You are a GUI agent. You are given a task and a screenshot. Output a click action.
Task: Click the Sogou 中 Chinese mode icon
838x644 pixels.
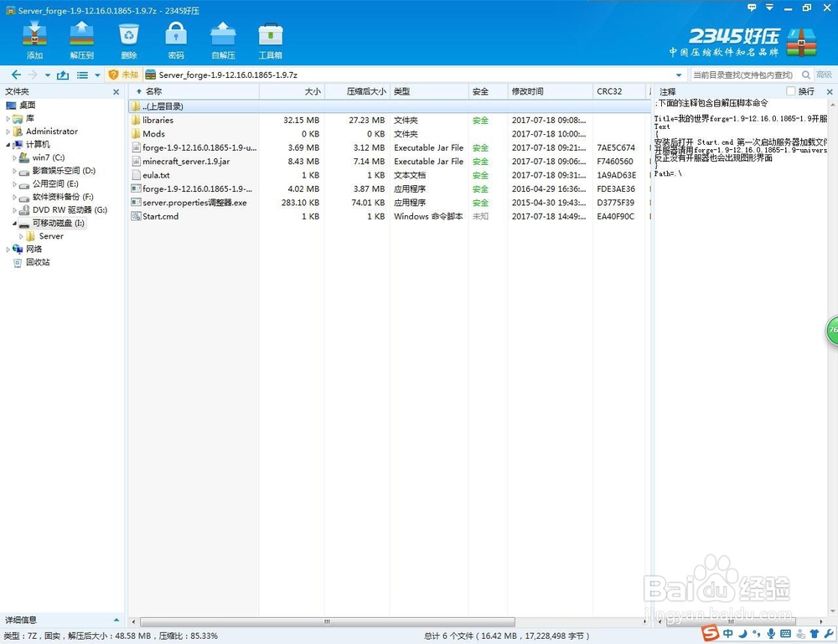(728, 634)
